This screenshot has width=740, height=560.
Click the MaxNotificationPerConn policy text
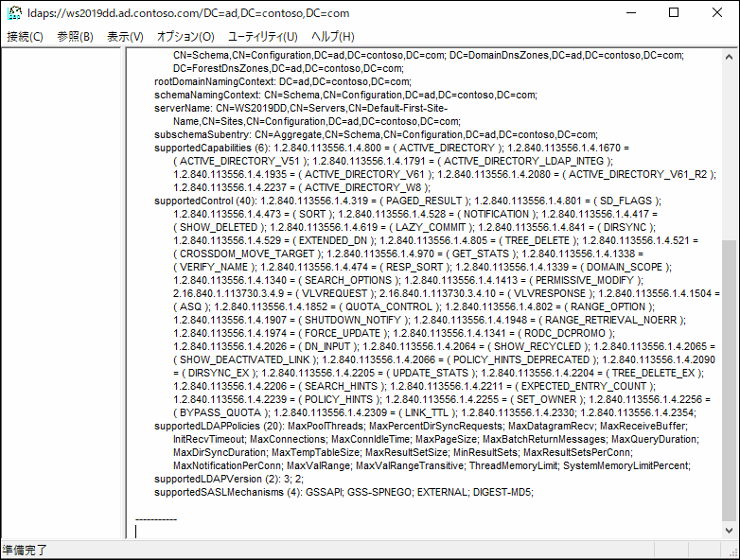pos(227,465)
